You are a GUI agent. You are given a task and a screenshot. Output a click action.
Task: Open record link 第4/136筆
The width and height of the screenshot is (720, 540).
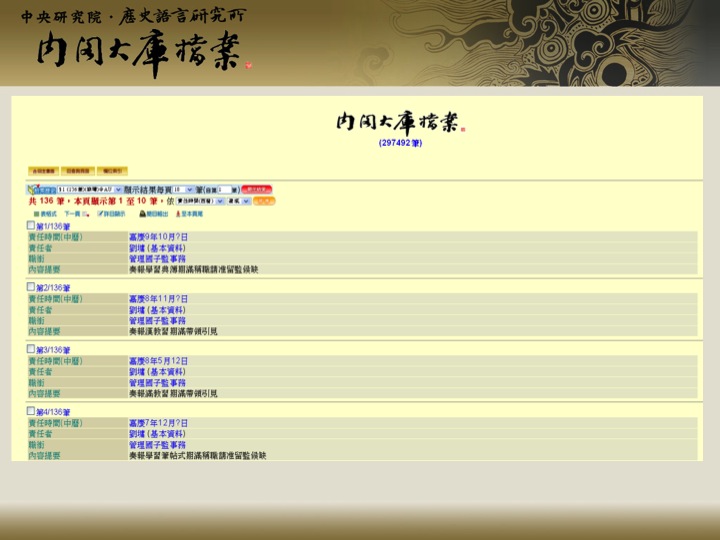point(53,412)
